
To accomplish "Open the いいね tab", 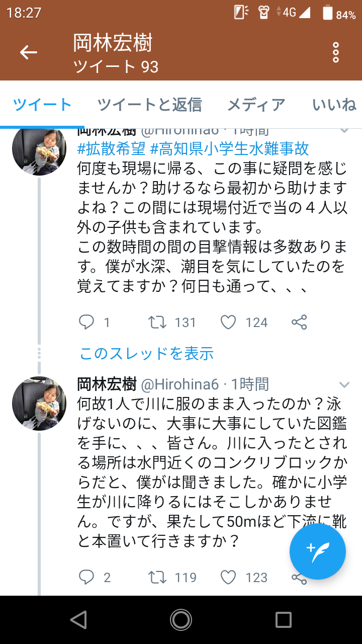I will (334, 105).
